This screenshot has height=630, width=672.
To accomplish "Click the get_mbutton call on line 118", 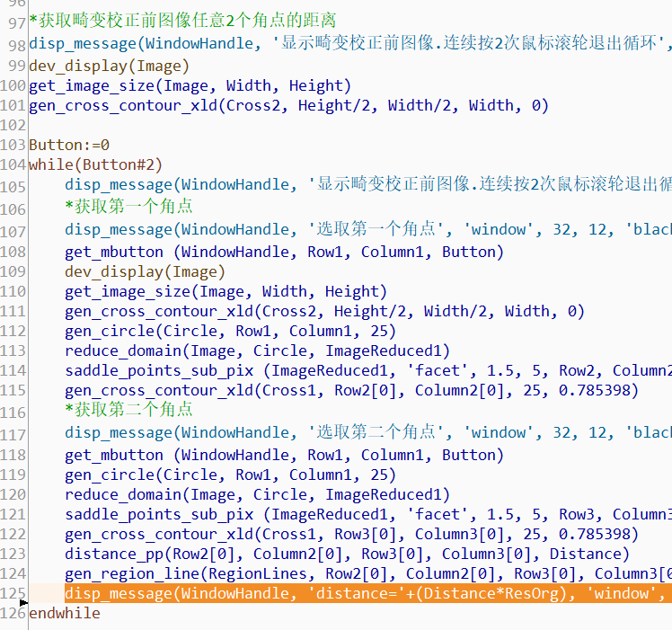I will [x=284, y=455].
